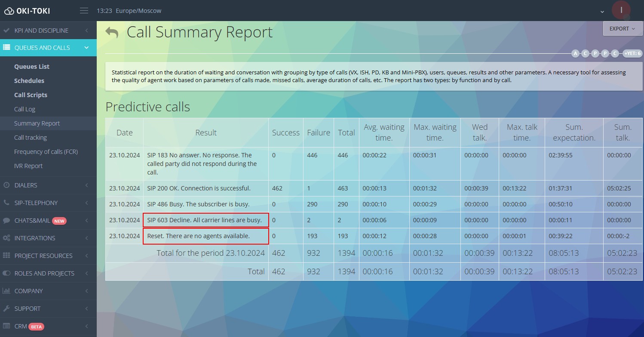Open the user avatar with the letter I

coord(621,10)
